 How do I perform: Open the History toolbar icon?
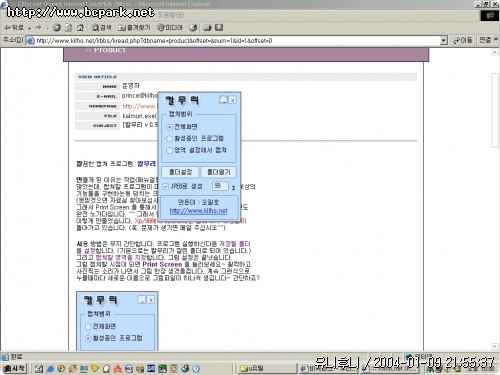click(x=193, y=28)
